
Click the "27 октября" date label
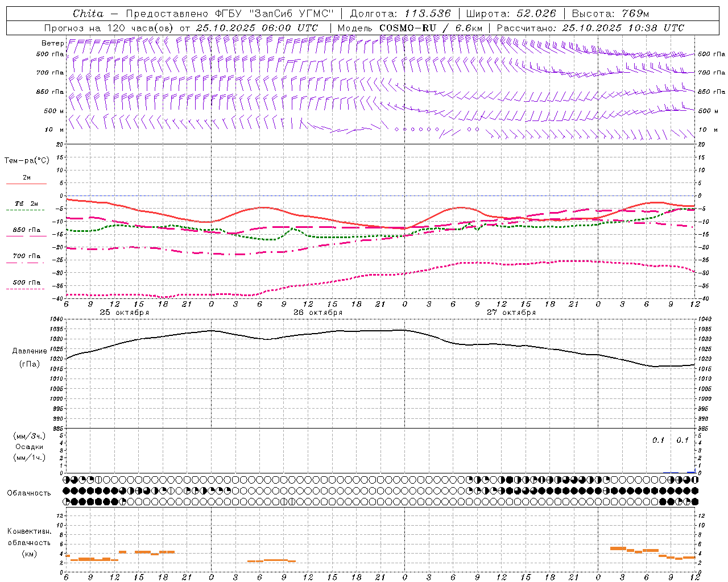511,313
